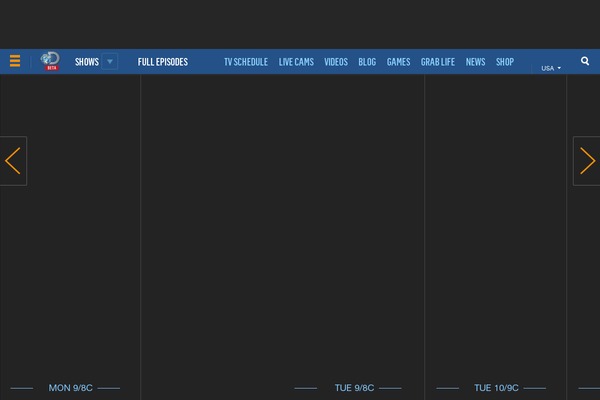This screenshot has width=600, height=400.
Task: Open Full Episodes
Action: click(163, 62)
